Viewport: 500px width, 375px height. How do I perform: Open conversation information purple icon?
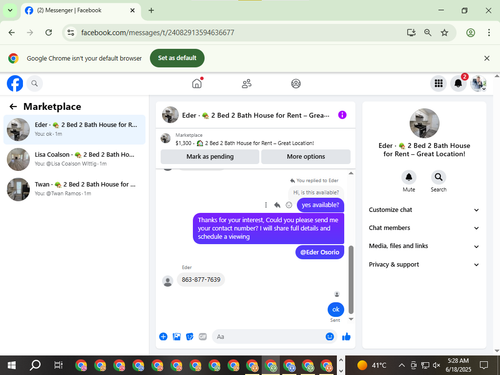coord(342,115)
